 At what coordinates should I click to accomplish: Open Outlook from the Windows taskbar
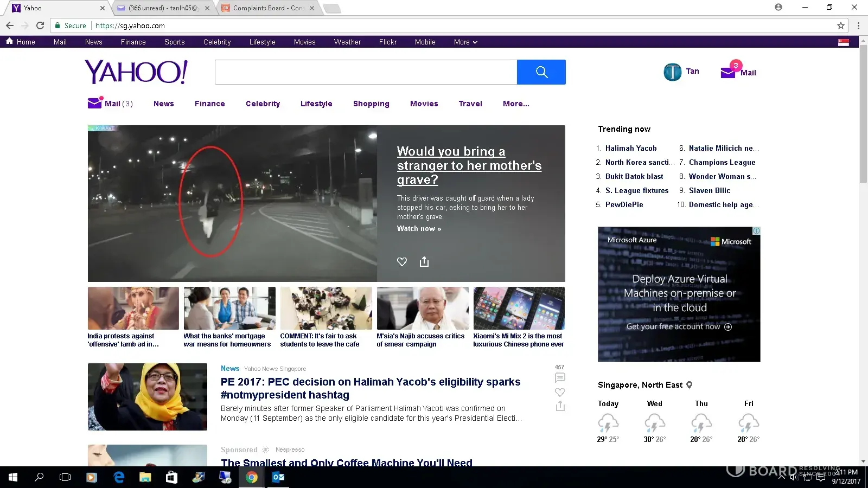278,477
